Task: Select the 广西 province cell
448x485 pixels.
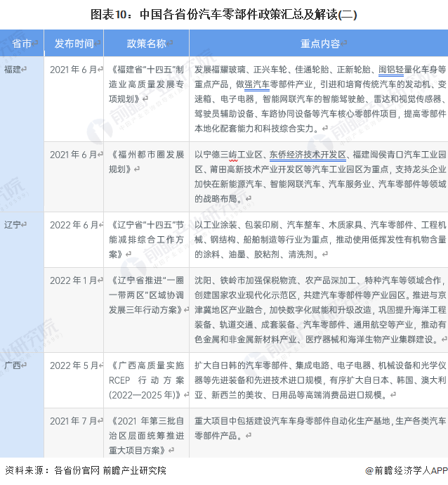Action: click(13, 366)
